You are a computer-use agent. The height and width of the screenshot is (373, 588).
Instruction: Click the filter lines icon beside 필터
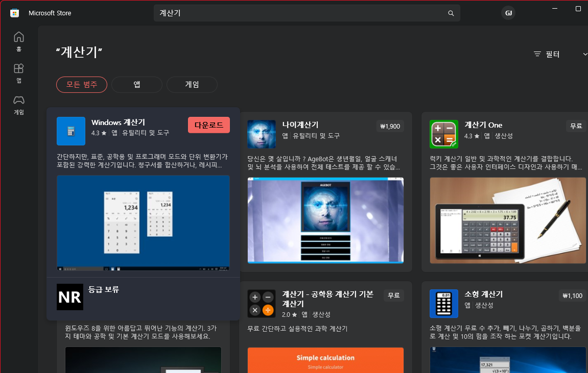pyautogui.click(x=537, y=54)
